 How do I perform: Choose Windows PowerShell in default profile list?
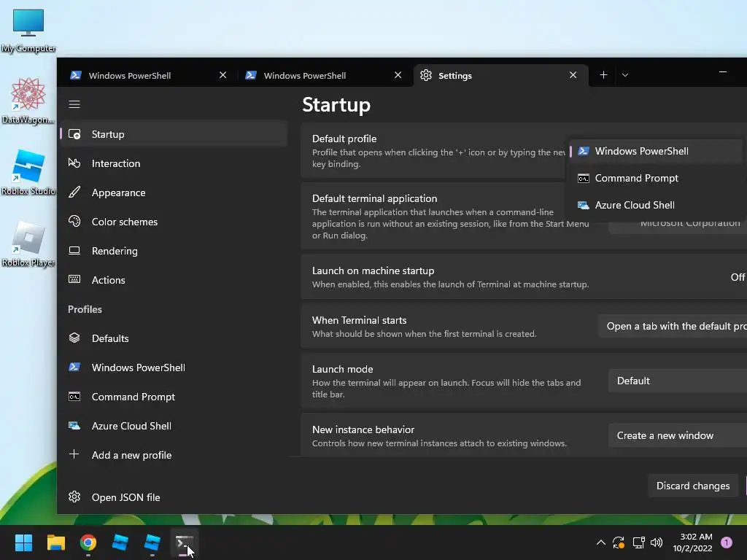click(656, 152)
